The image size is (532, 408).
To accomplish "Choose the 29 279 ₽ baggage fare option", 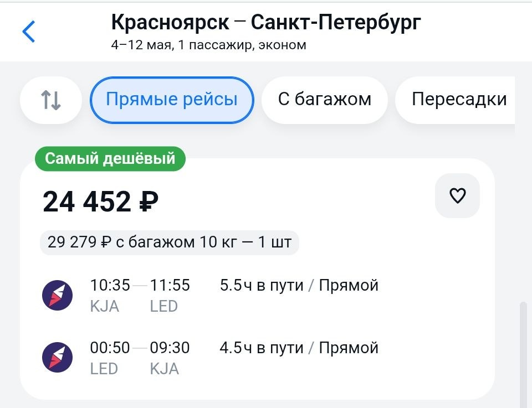I will [x=170, y=242].
